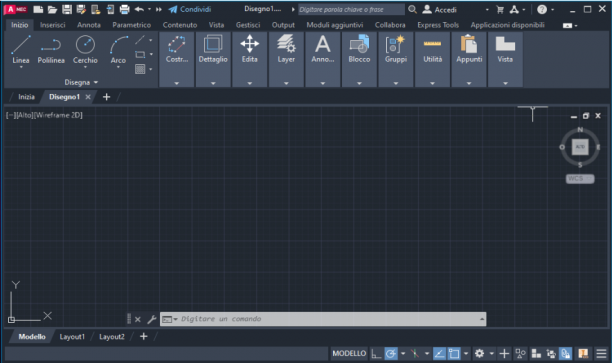Click the help question mark icon
This screenshot has height=363, width=612.
(x=542, y=9)
